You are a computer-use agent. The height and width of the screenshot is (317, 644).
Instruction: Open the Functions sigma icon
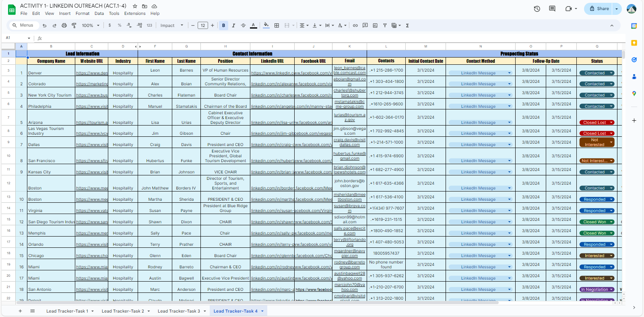pos(407,25)
